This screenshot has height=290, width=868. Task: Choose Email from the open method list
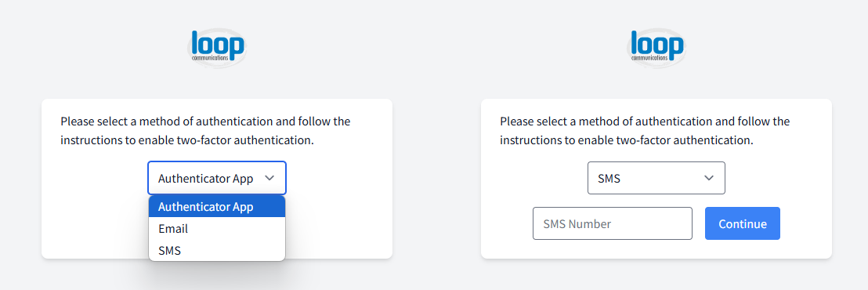tap(217, 229)
